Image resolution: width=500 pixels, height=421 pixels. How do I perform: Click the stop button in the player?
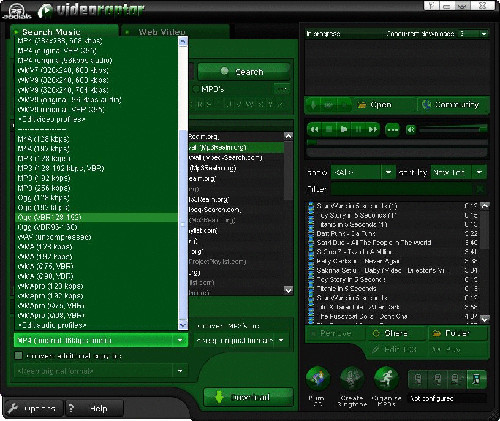329,129
